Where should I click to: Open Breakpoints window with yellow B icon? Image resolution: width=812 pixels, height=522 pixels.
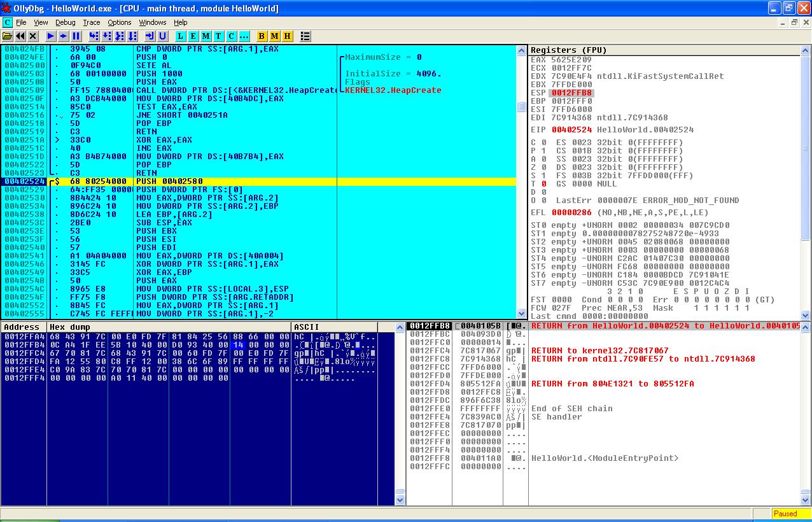[x=262, y=36]
